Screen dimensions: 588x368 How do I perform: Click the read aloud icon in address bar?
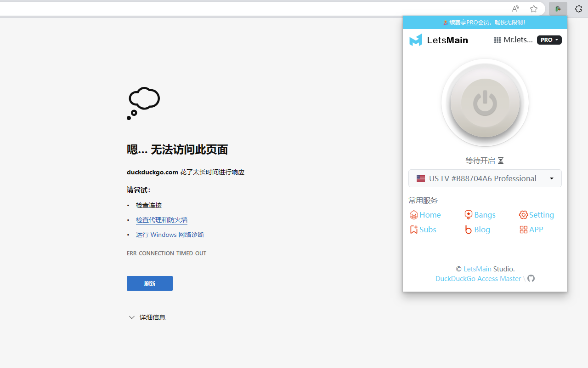click(515, 9)
